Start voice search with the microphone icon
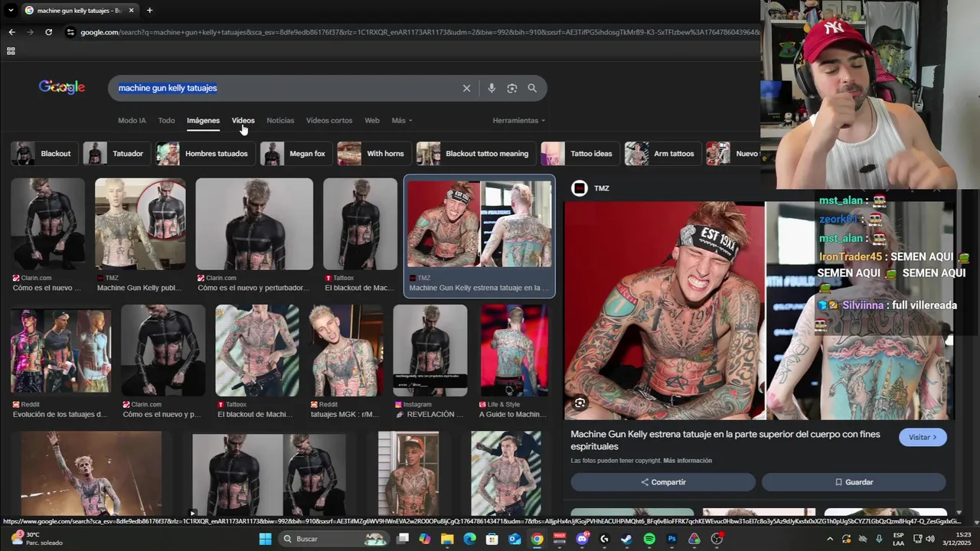This screenshot has height=551, width=980. [492, 88]
